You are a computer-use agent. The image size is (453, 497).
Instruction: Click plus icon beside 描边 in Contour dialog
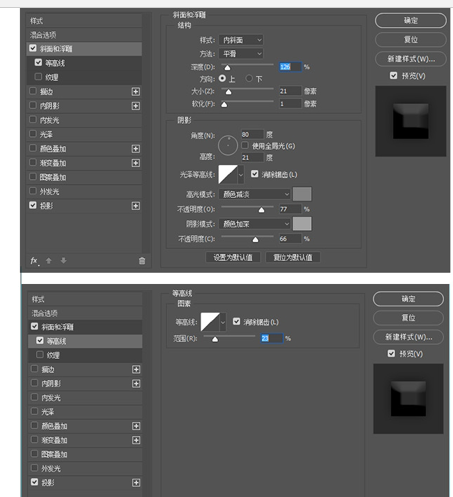(x=136, y=369)
